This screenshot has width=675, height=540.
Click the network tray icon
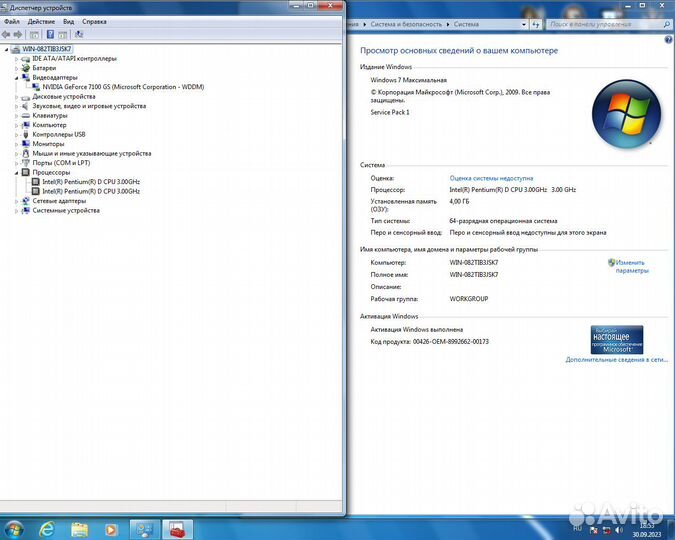[x=607, y=530]
